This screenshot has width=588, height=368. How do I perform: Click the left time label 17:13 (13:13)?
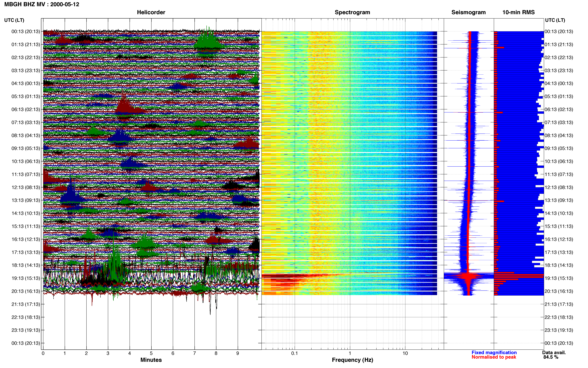click(26, 252)
